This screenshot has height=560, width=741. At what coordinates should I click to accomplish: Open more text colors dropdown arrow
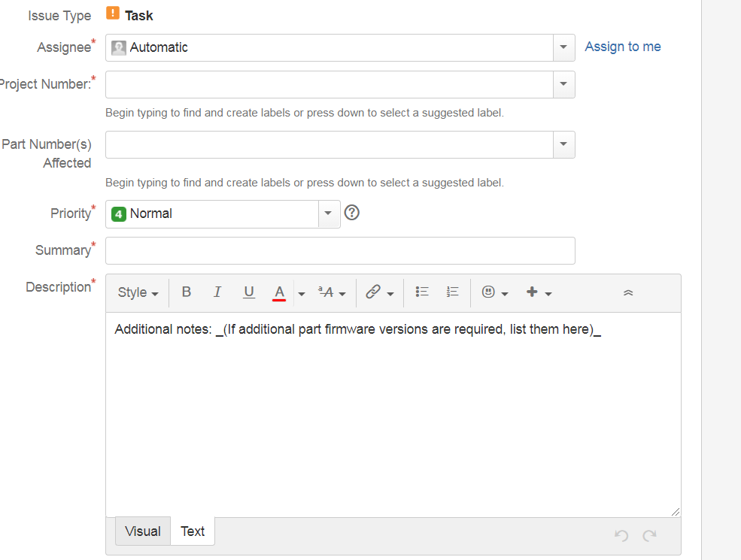(302, 293)
